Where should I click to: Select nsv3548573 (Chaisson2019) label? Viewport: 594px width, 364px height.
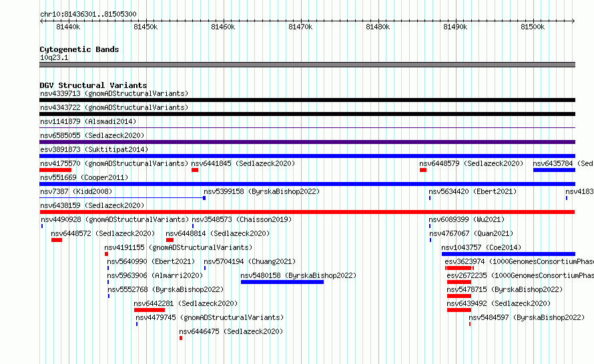pyautogui.click(x=242, y=219)
